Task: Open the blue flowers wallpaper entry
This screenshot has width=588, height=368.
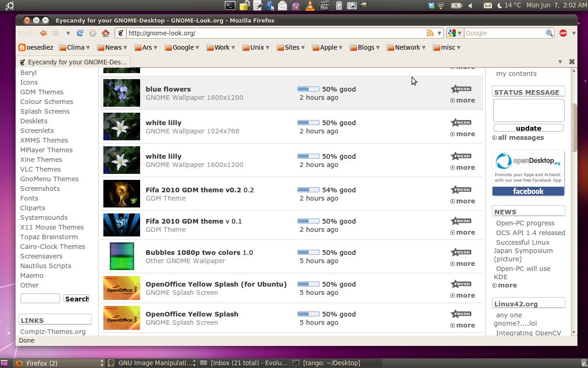Action: pos(168,89)
